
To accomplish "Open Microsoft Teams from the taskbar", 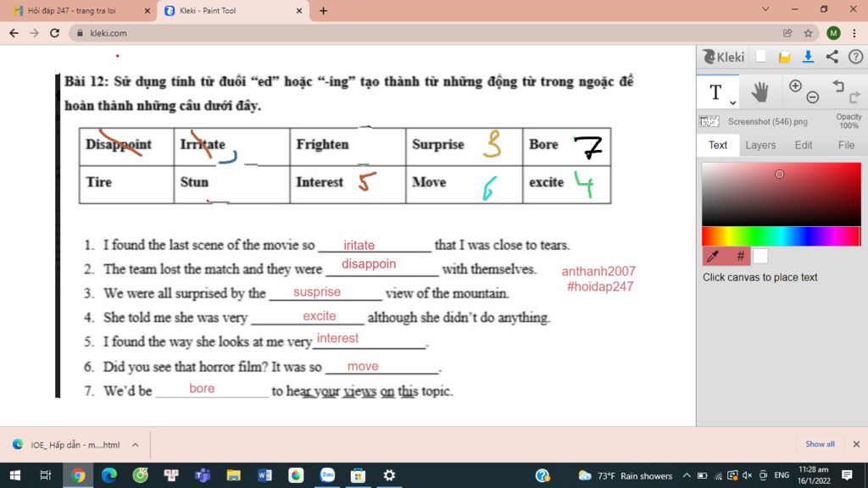I will 203,475.
